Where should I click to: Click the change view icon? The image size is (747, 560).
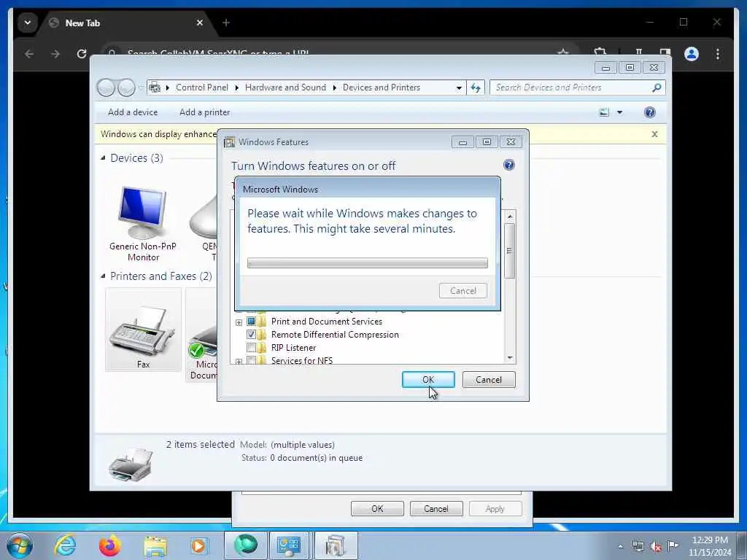(x=604, y=112)
